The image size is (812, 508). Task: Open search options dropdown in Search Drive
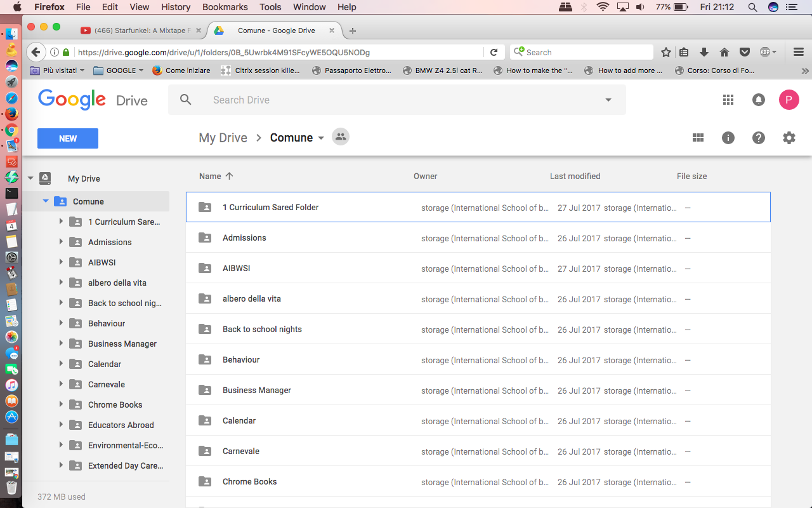[608, 100]
